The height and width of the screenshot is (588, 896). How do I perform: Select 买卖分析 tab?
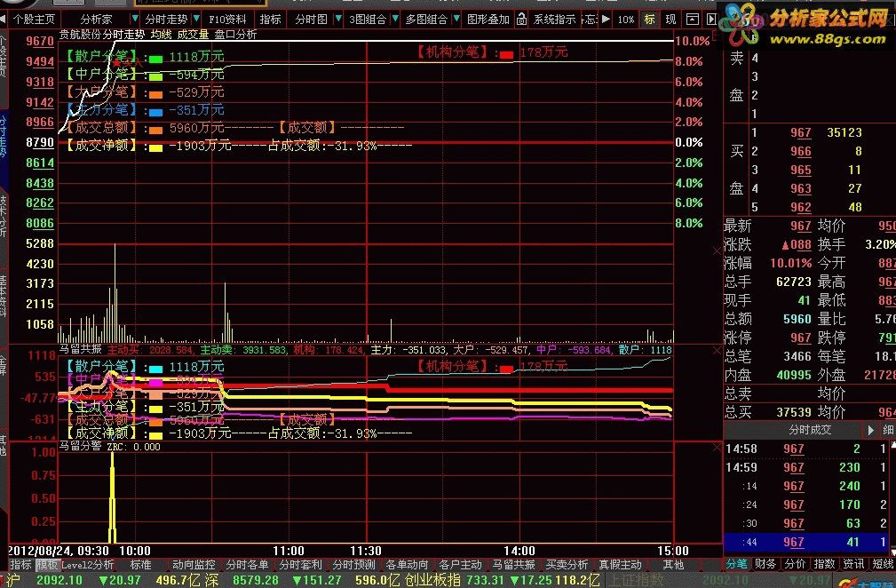tap(567, 565)
